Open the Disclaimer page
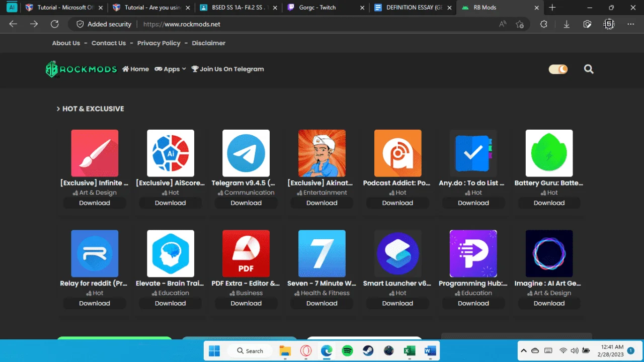Image resolution: width=644 pixels, height=362 pixels. click(x=208, y=43)
